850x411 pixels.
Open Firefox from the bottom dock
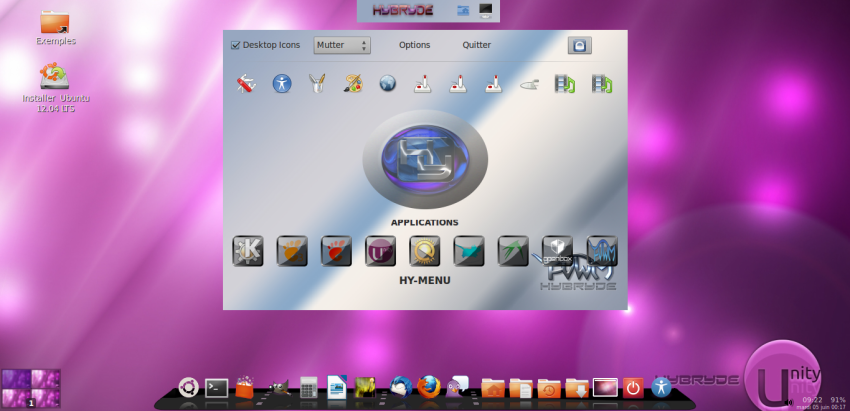(x=429, y=387)
